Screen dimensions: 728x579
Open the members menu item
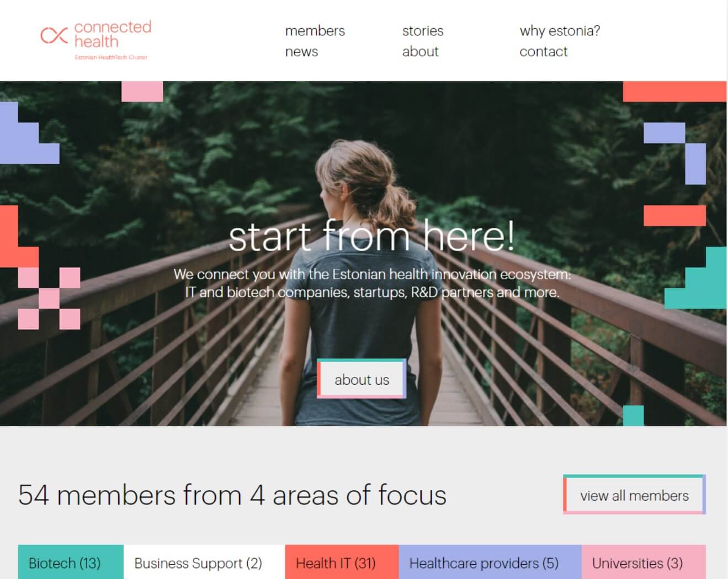coord(315,31)
